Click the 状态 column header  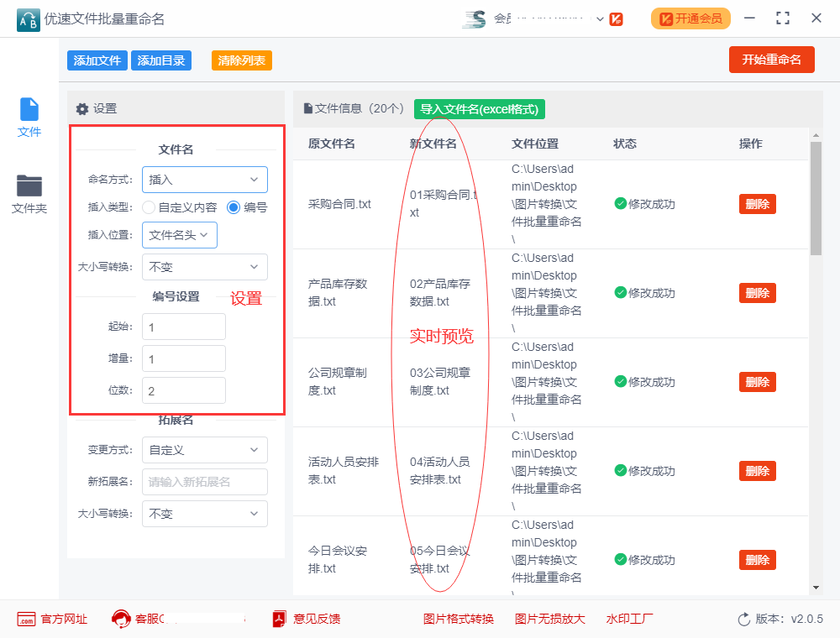pyautogui.click(x=625, y=144)
